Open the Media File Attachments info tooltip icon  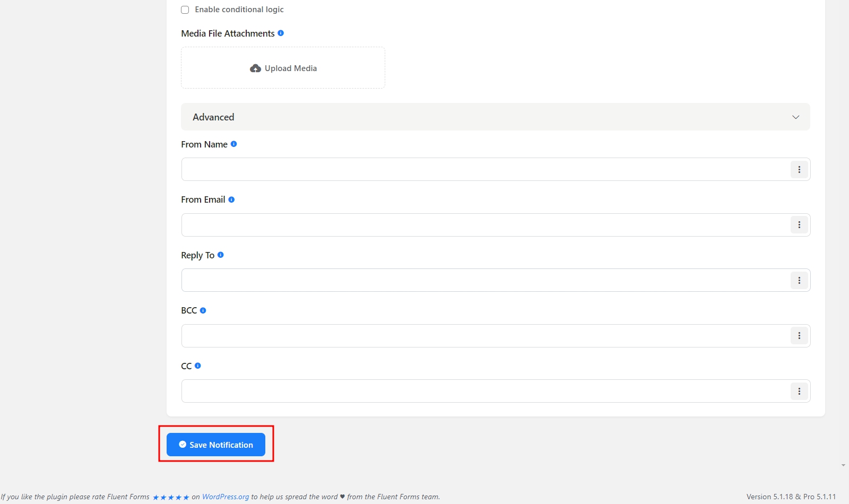pyautogui.click(x=281, y=33)
